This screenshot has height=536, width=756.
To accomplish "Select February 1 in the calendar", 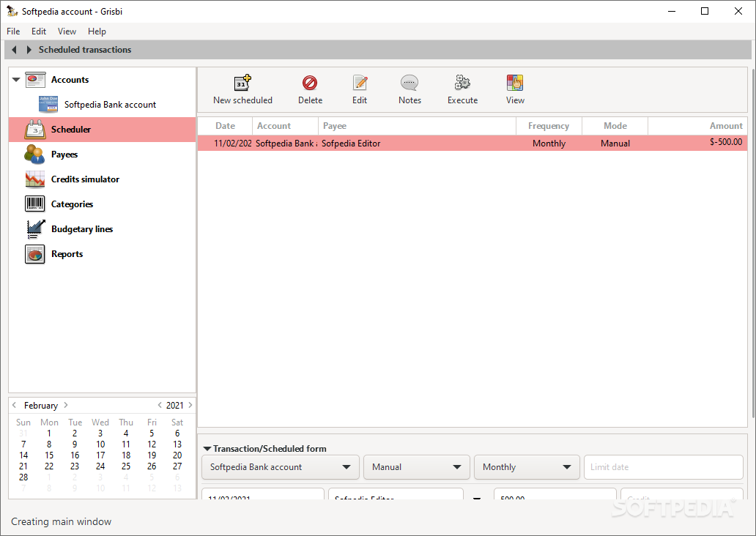I will [49, 433].
